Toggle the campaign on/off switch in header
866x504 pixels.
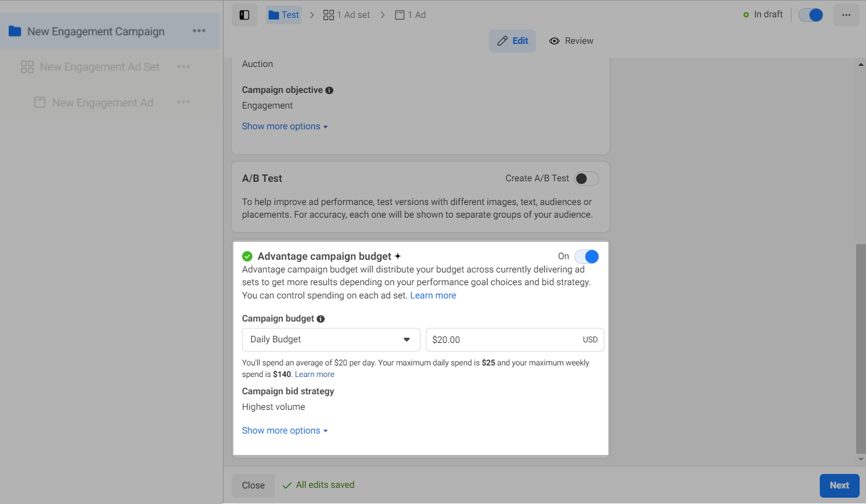click(811, 15)
